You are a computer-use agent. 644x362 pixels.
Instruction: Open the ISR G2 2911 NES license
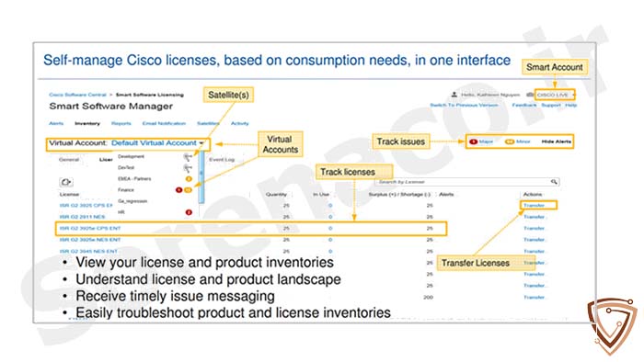(x=82, y=217)
